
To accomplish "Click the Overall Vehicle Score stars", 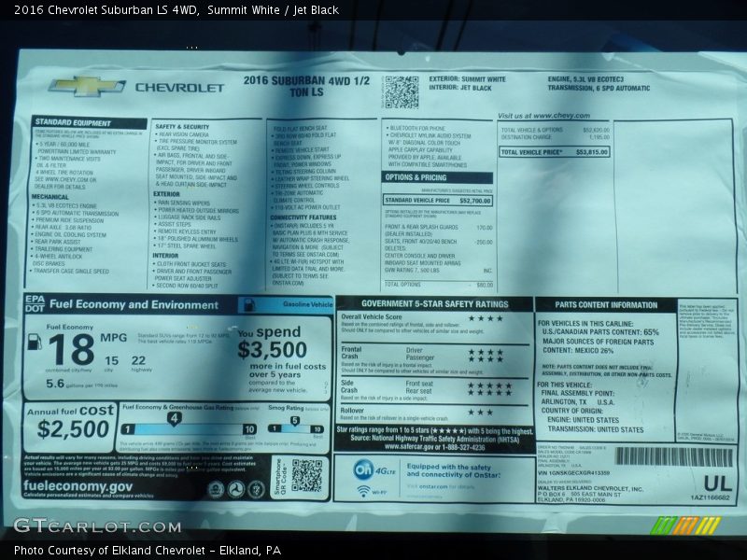I will tap(486, 318).
